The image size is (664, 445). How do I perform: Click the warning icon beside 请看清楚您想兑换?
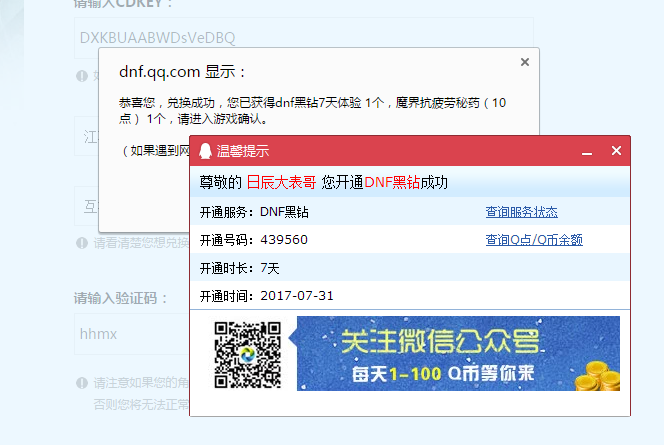coord(82,243)
